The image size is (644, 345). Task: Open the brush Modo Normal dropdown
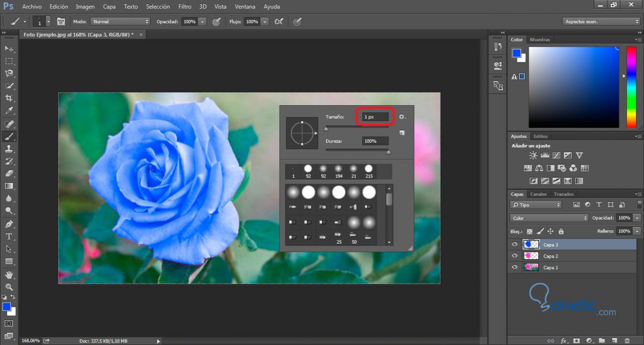coord(120,21)
